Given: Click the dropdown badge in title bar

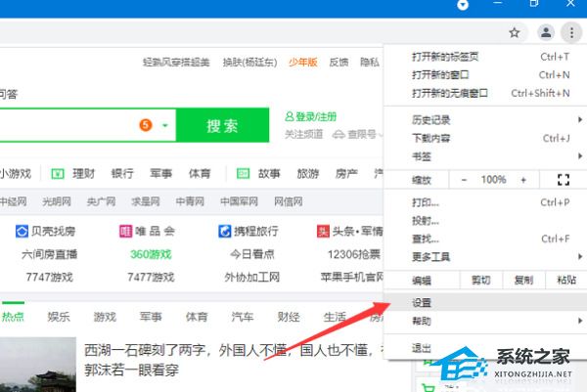Looking at the screenshot, I should 463,5.
